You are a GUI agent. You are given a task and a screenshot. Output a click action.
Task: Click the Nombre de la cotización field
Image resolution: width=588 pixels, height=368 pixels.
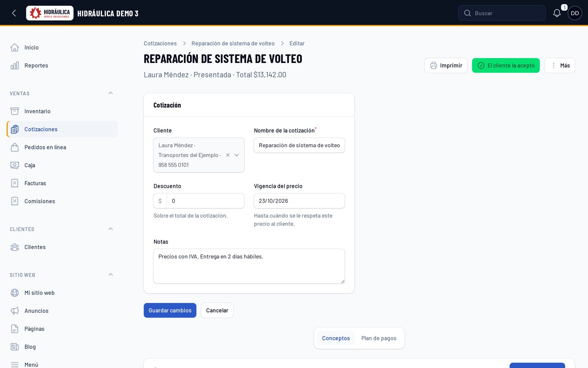299,145
